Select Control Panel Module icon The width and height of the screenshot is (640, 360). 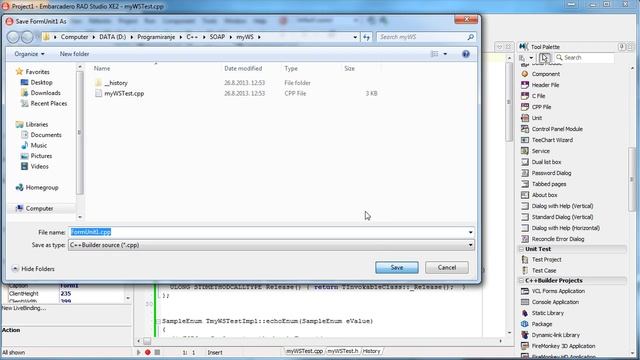point(525,129)
